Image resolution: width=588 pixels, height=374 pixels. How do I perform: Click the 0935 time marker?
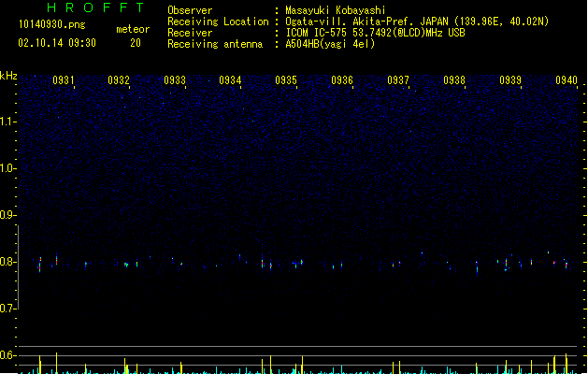click(286, 80)
